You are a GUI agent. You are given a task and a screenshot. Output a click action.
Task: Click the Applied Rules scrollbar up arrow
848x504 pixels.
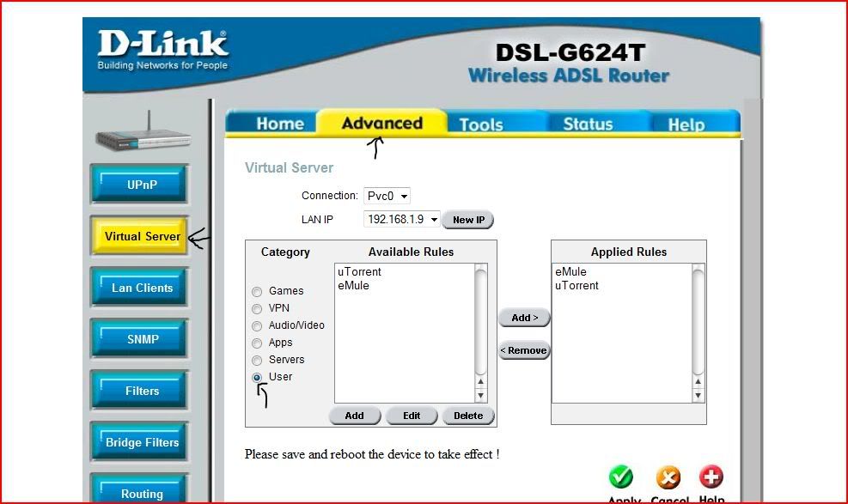click(x=699, y=382)
